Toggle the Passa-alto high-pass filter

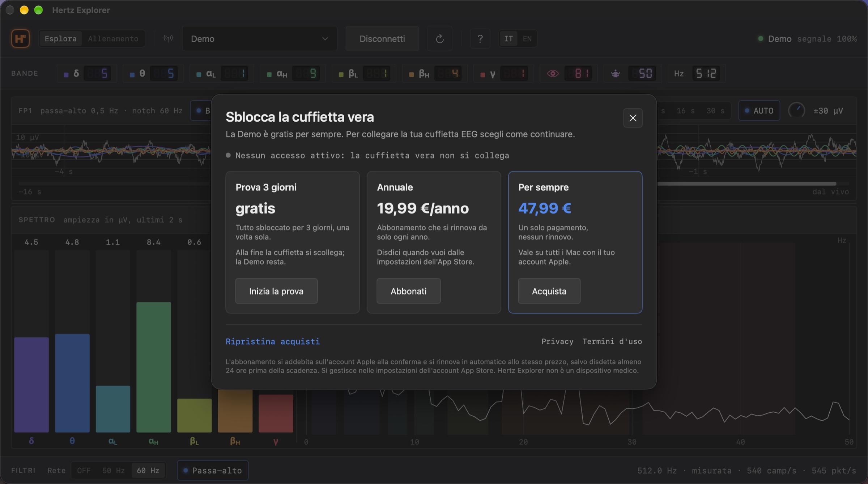[x=213, y=470]
